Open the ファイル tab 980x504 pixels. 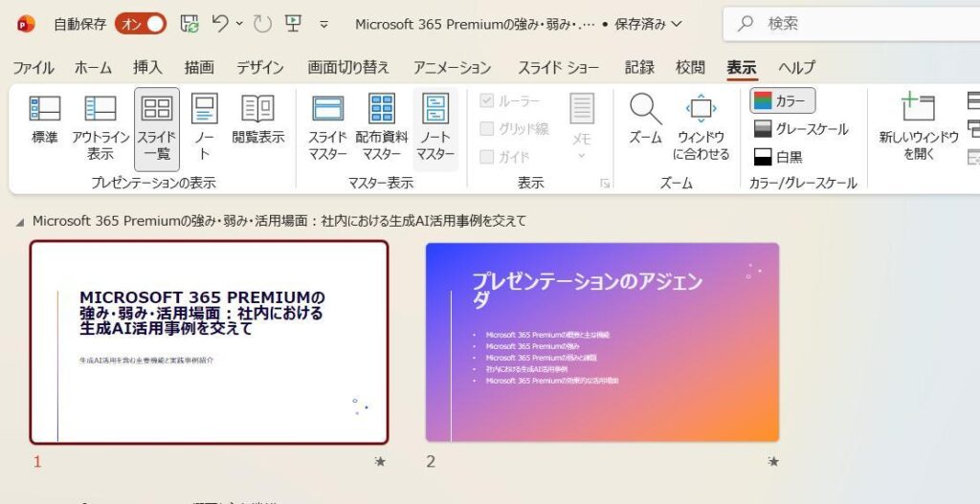pos(33,68)
